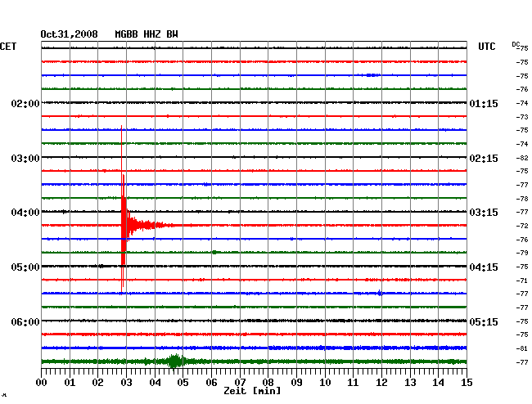The width and height of the screenshot is (532, 404).
Task: Click the date label Oct31,2008
Action: (70, 34)
